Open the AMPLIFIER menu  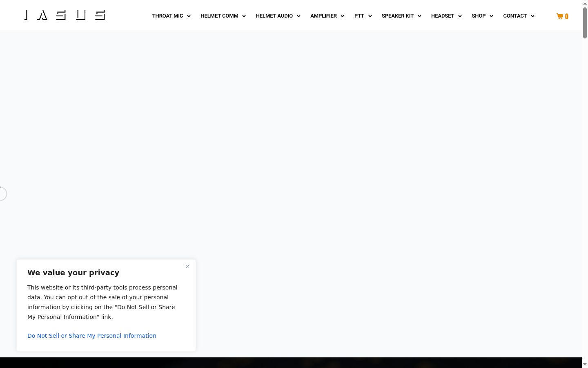323,16
